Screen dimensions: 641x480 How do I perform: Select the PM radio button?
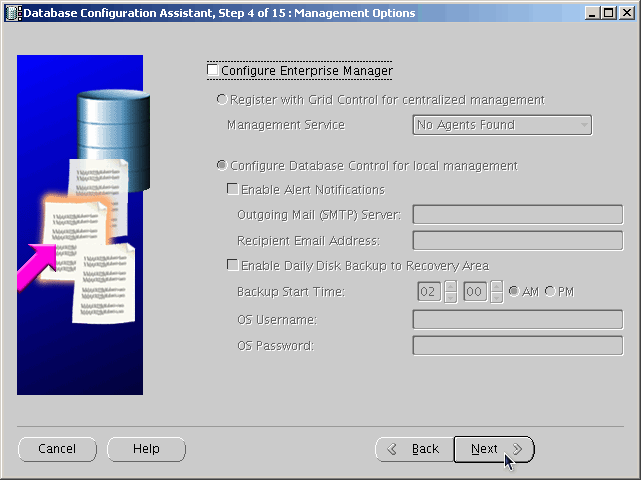point(550,291)
